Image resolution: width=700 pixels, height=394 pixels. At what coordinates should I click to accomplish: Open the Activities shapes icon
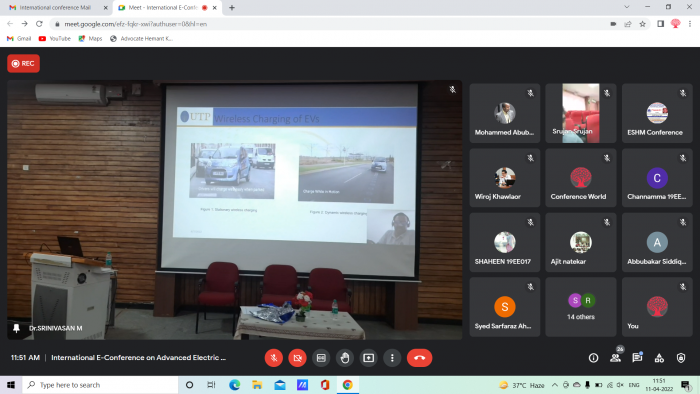659,358
